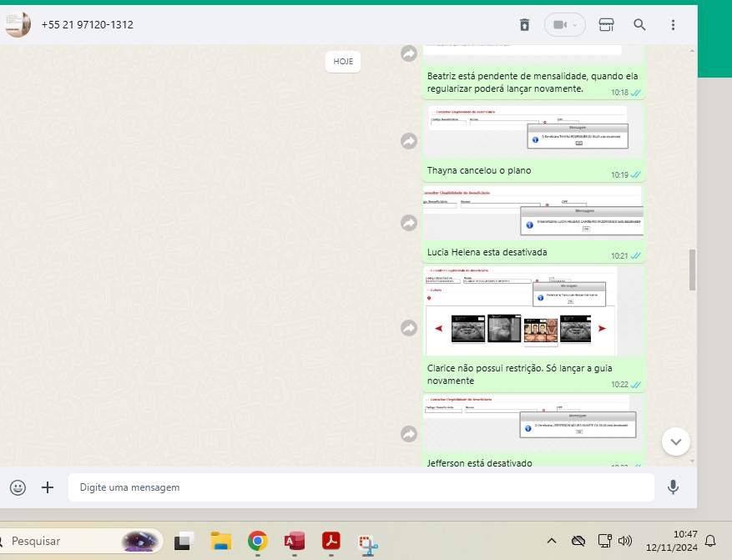Open the Jefferson eligibility screenshot image
732x560 pixels.
click(533, 423)
